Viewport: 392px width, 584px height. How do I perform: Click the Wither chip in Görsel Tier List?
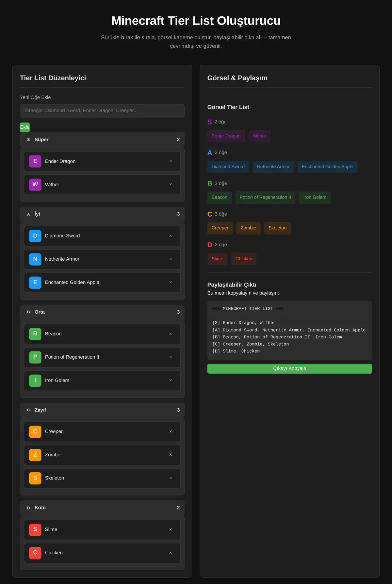(x=259, y=136)
